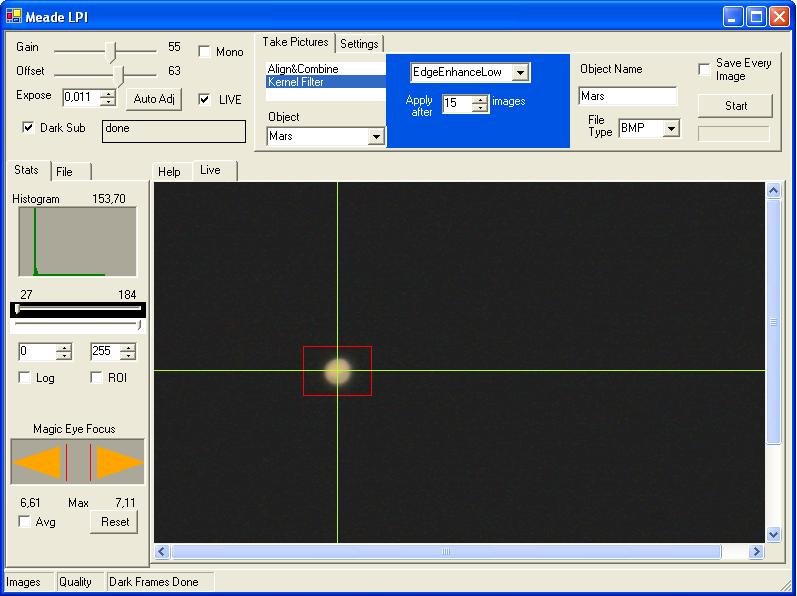Screen dimensions: 797x596
Task: Open the EdgeEnhanceLow filter dropdown
Action: [520, 73]
